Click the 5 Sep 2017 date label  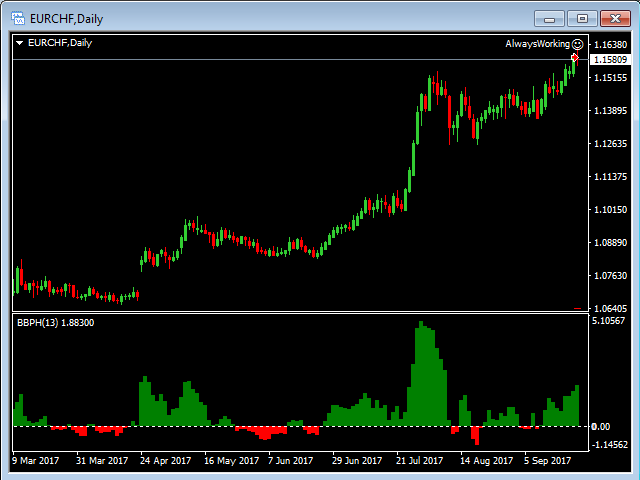tap(546, 461)
